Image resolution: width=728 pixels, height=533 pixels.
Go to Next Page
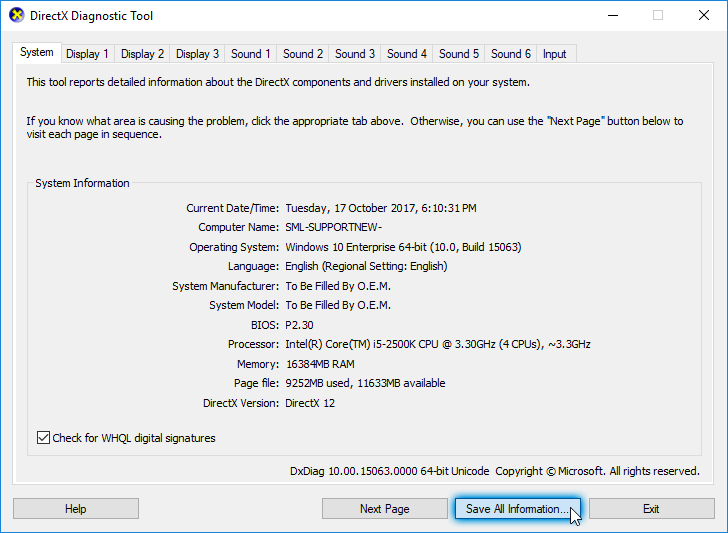[384, 509]
